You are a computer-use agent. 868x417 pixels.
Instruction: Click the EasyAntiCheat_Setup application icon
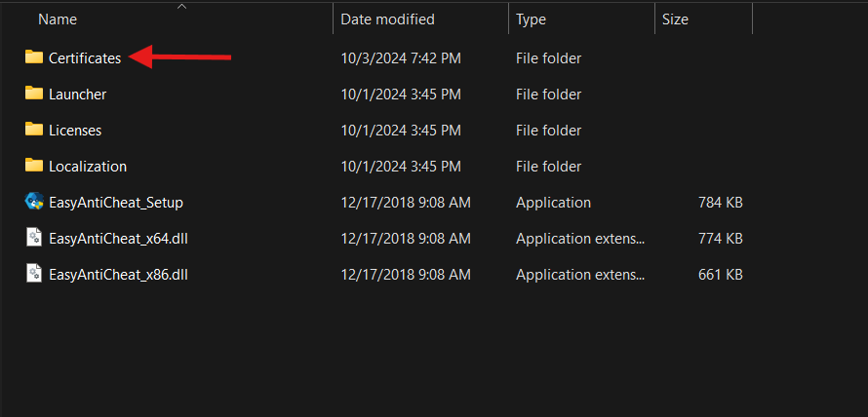click(x=34, y=203)
